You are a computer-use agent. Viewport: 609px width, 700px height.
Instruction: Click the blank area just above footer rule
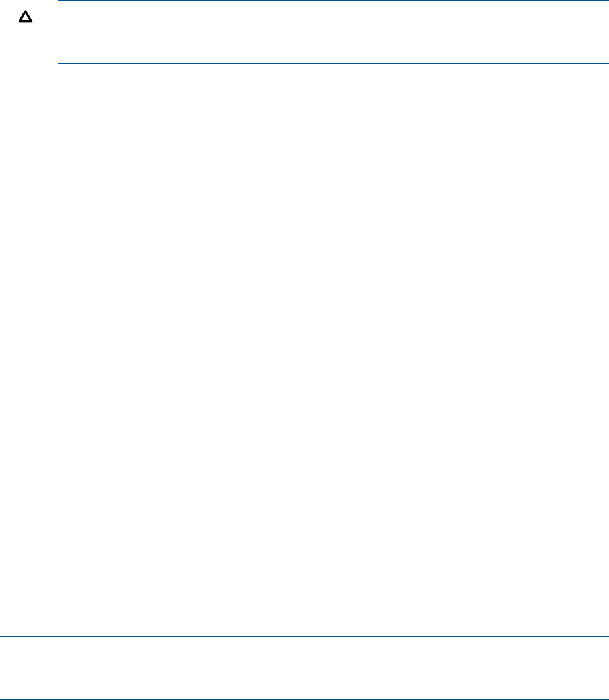coord(304,621)
